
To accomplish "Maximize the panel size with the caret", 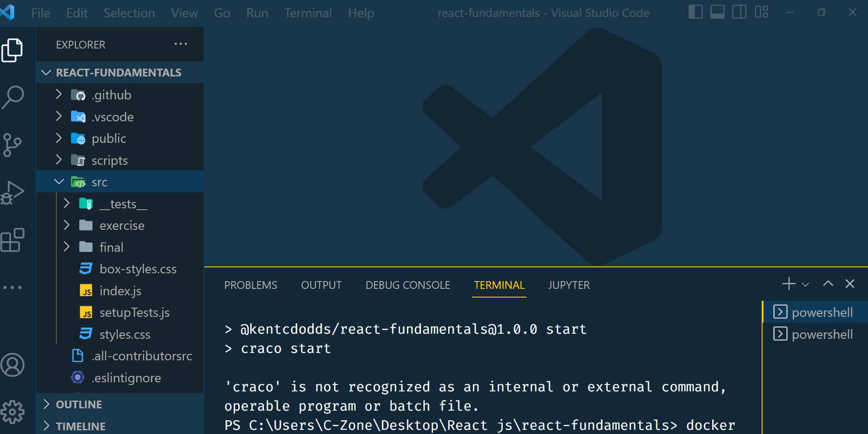I will point(828,284).
